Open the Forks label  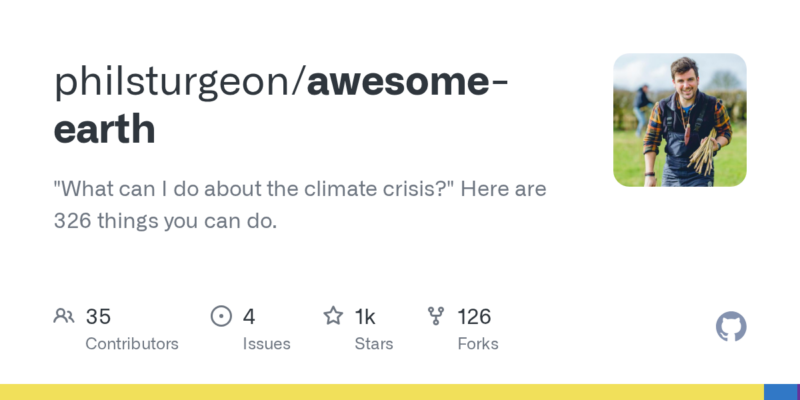[x=477, y=344]
